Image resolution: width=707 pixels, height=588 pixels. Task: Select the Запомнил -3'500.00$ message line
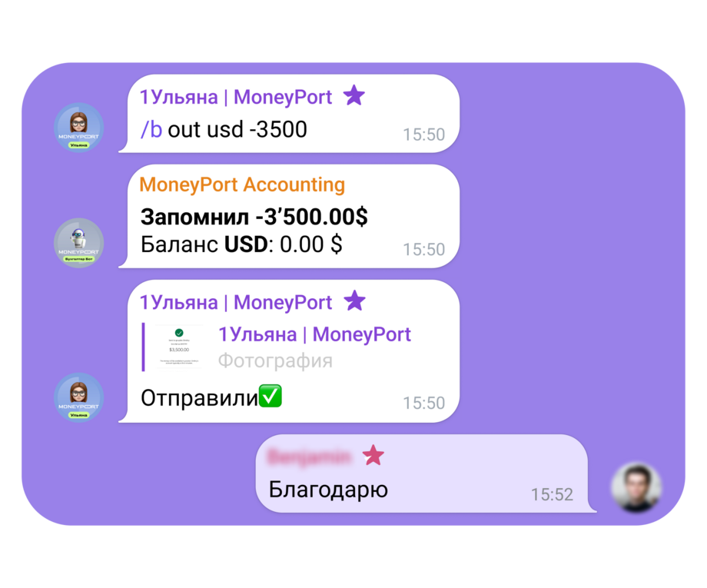[254, 217]
